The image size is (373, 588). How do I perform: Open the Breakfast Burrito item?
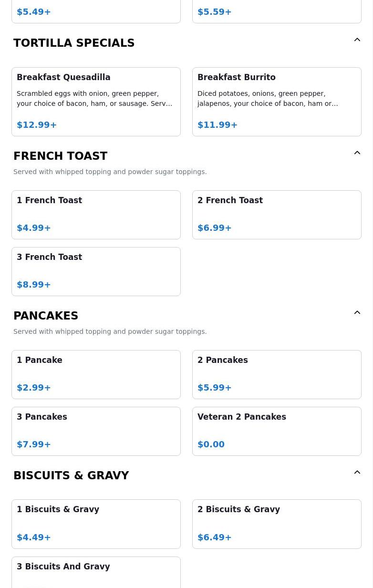[x=277, y=102]
